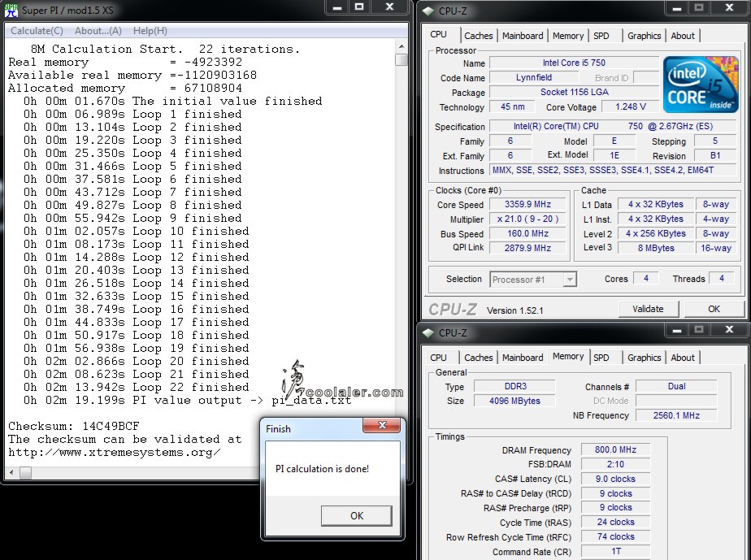
Task: Click the 'Checksum: 14C49BCF' line
Action: pos(74,426)
